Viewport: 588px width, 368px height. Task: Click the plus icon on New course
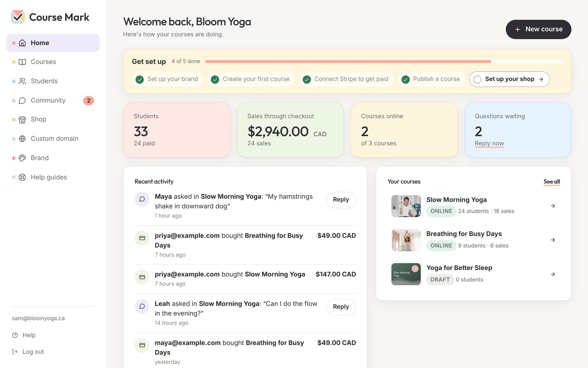517,29
